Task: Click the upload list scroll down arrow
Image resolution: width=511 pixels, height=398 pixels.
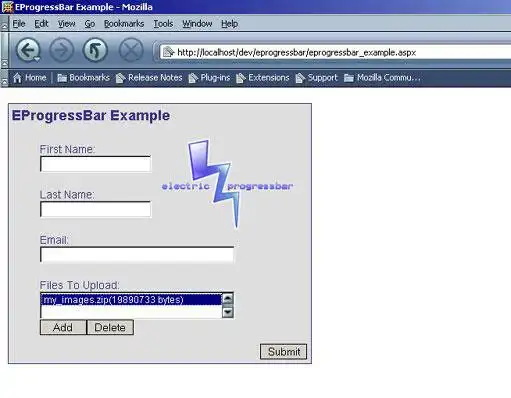Action: point(228,312)
